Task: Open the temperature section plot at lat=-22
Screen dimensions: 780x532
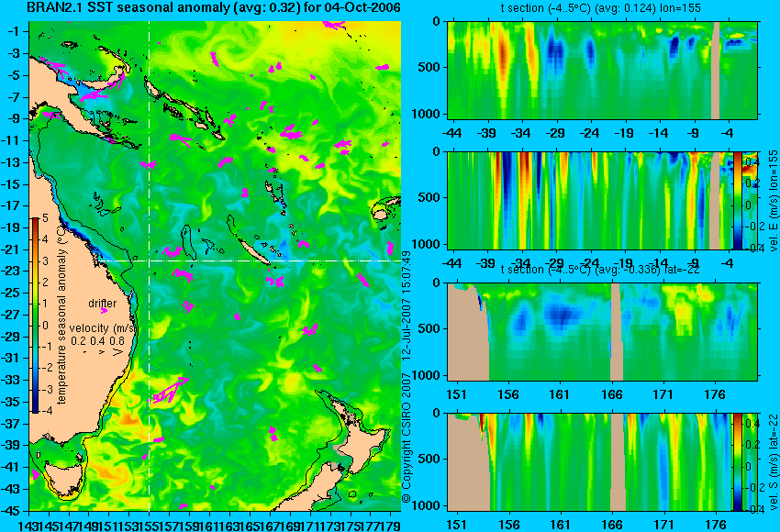Action: (x=602, y=332)
